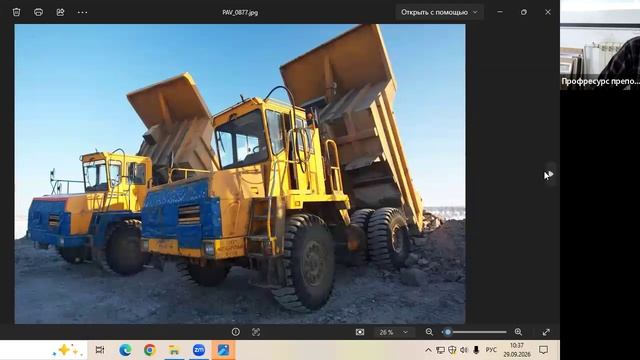Screen dimensions: 640x360
Task: Switch to Zoom in the taskbar
Action: (199, 350)
